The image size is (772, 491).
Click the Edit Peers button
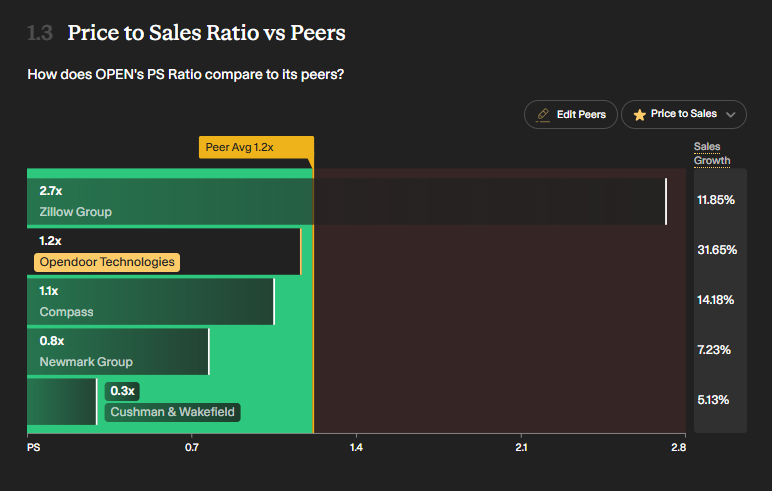tap(571, 114)
